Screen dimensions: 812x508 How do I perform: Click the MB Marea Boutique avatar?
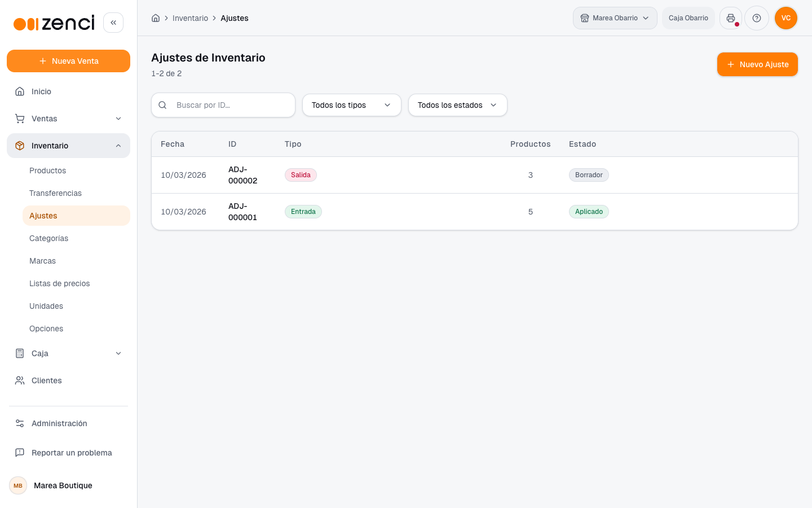point(18,485)
